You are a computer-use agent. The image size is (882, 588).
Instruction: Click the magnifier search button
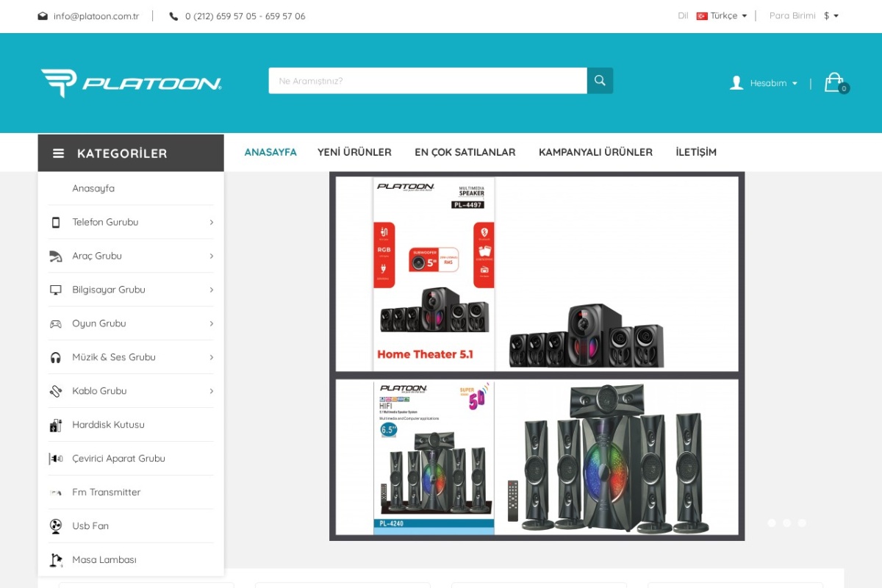click(600, 81)
